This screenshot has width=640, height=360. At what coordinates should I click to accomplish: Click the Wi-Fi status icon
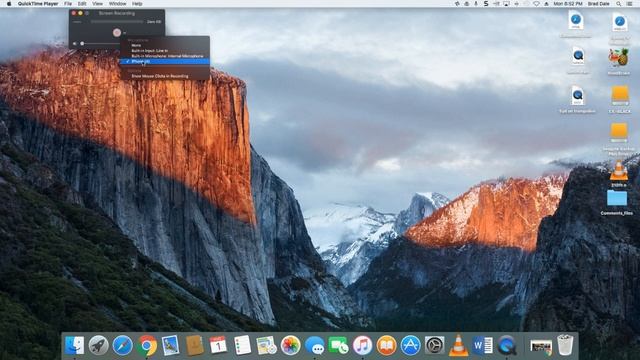[x=536, y=4]
